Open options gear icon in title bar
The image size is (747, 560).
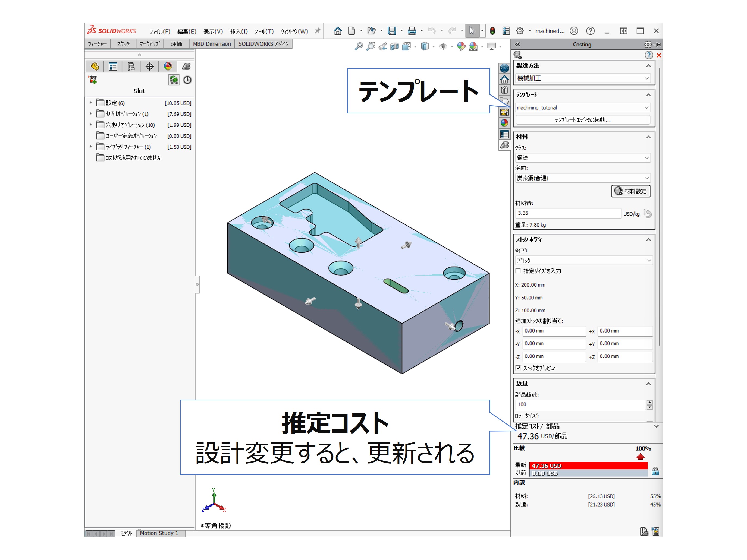[x=520, y=31]
